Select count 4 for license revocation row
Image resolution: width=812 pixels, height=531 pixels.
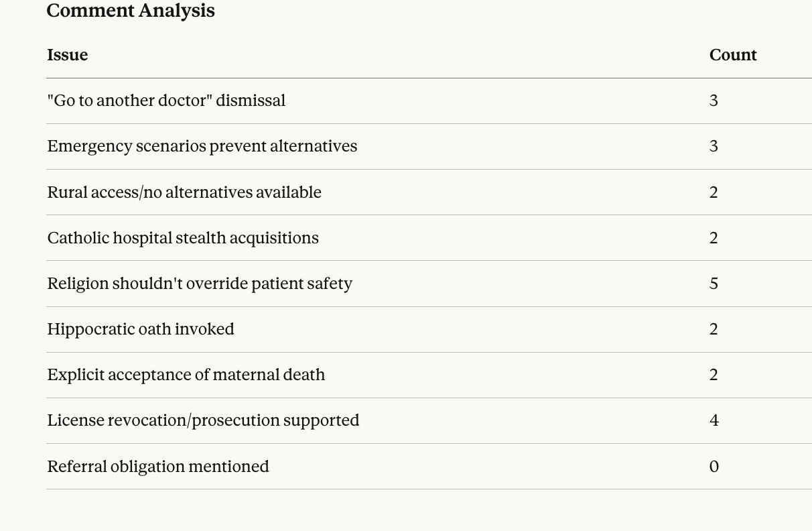(x=714, y=420)
